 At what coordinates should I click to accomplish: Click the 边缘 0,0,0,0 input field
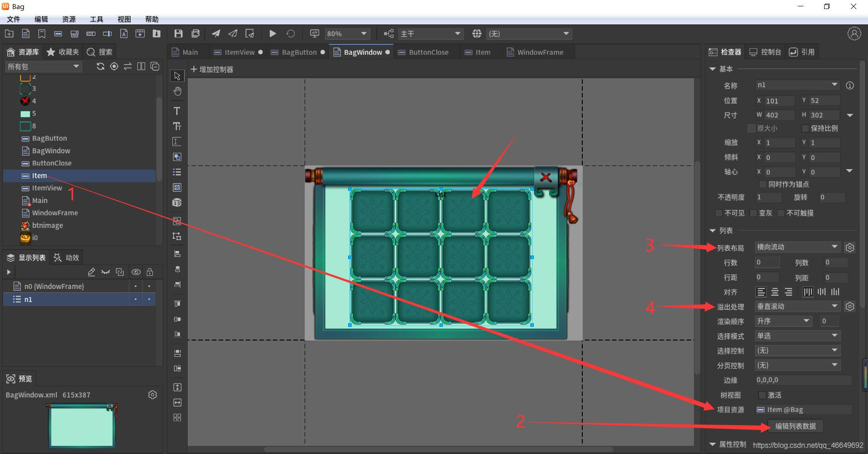[x=803, y=380]
